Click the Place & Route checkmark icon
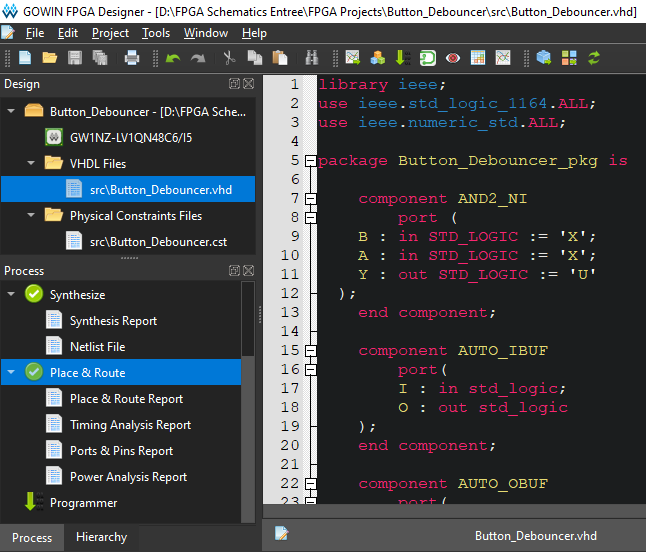 coord(34,372)
